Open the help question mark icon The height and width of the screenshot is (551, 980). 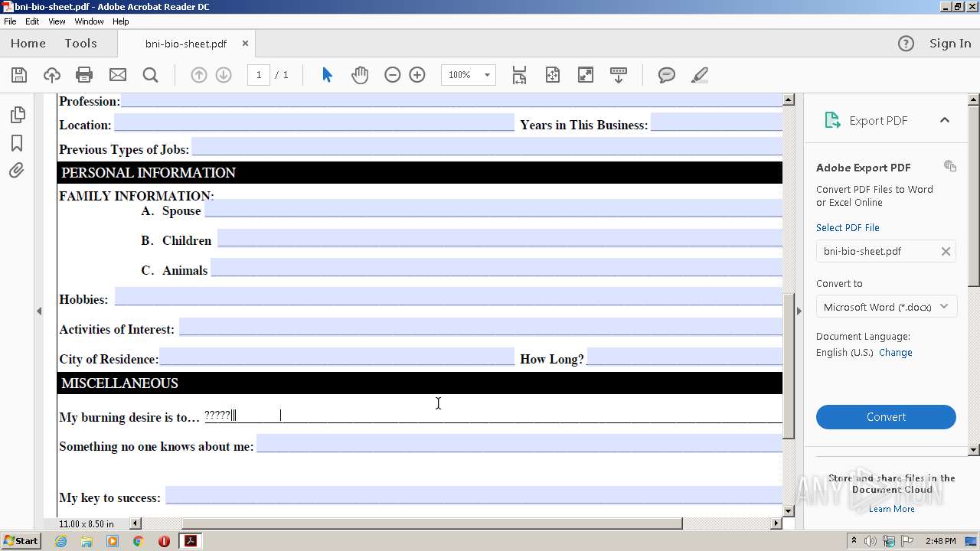906,44
